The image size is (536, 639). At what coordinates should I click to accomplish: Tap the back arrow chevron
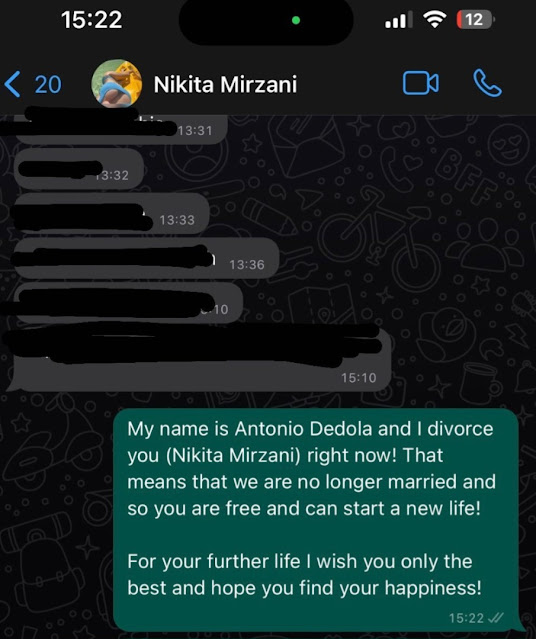click(13, 84)
